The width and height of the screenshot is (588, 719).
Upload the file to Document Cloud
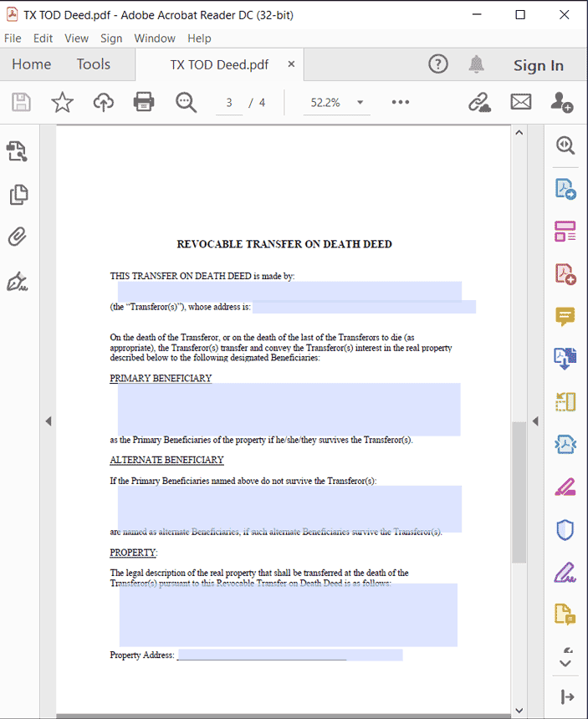(x=103, y=102)
